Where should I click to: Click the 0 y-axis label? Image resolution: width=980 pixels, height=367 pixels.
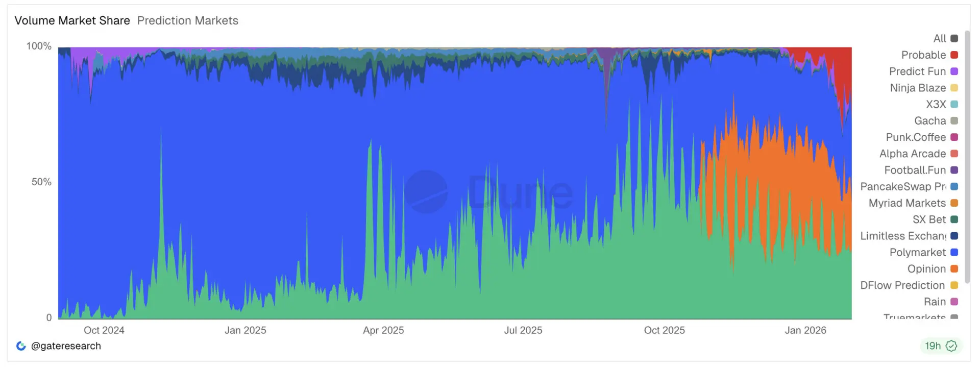click(x=49, y=317)
